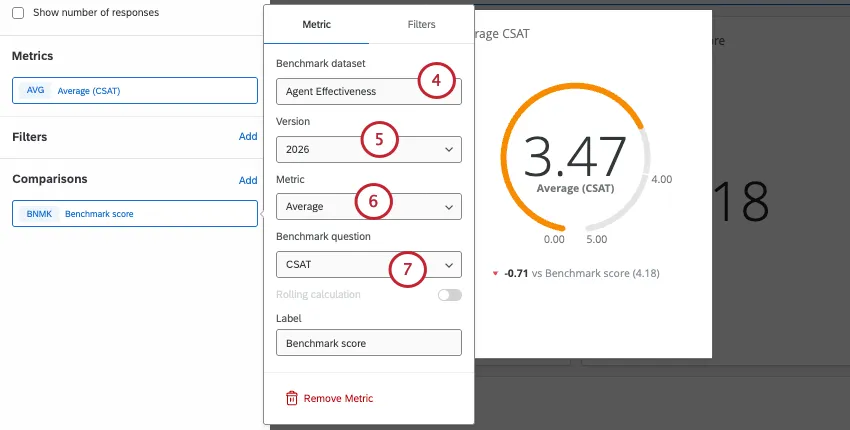The image size is (850, 430).
Task: Open the Benchmark dataset field
Action: (x=369, y=92)
